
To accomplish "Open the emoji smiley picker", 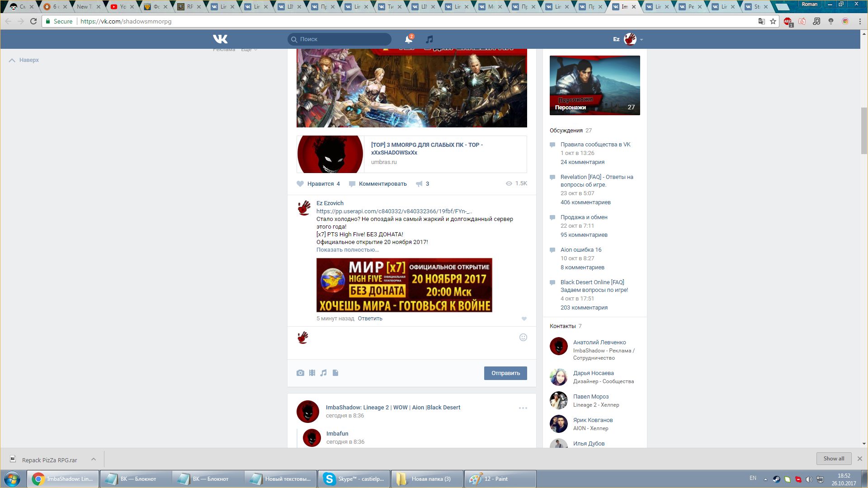I will tap(523, 337).
